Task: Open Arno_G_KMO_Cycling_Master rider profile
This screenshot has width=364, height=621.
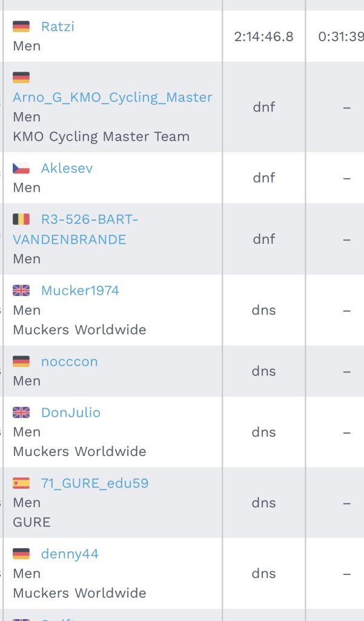Action: point(113,98)
